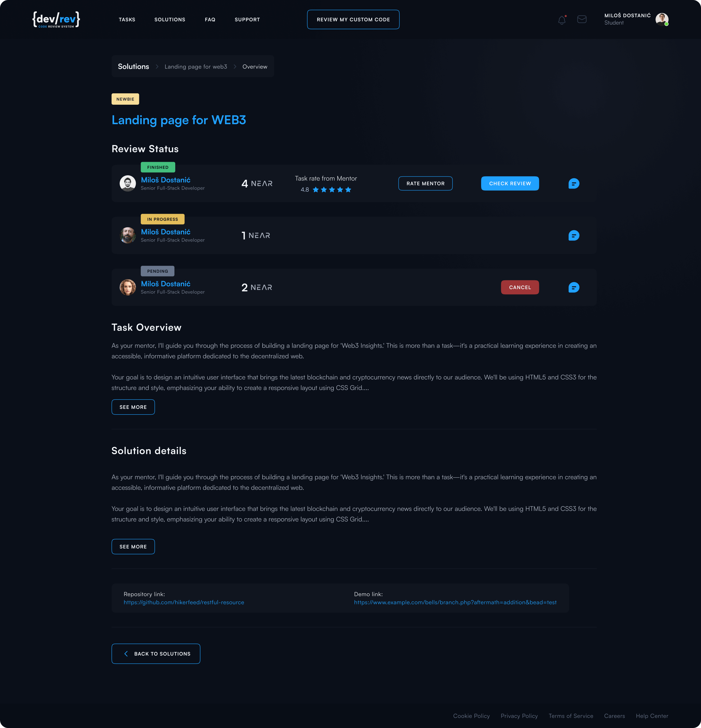701x728 pixels.
Task: Open the GitHub repository link
Action: click(184, 602)
